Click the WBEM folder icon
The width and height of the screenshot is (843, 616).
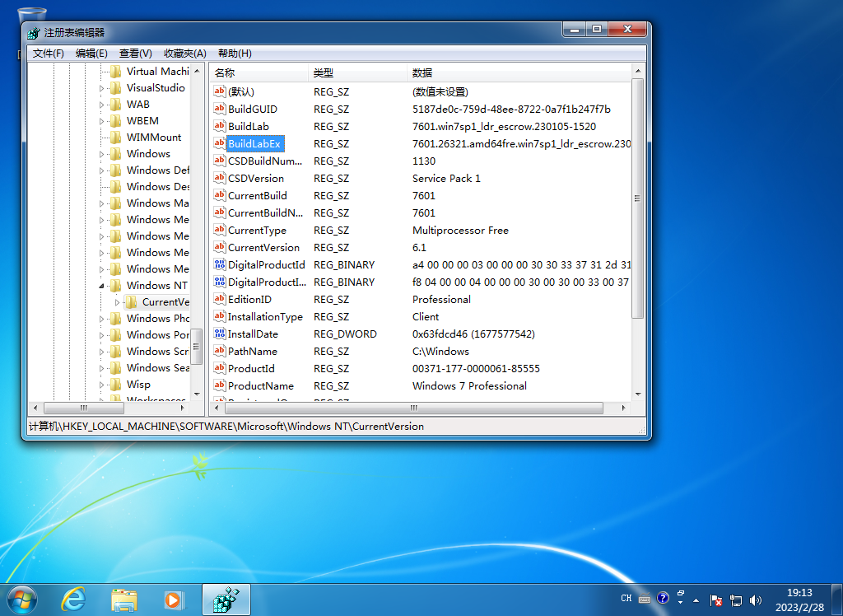[x=115, y=120]
